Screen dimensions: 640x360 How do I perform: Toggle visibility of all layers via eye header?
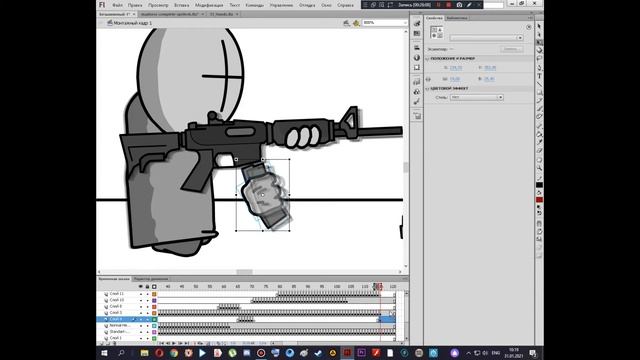[x=141, y=287]
